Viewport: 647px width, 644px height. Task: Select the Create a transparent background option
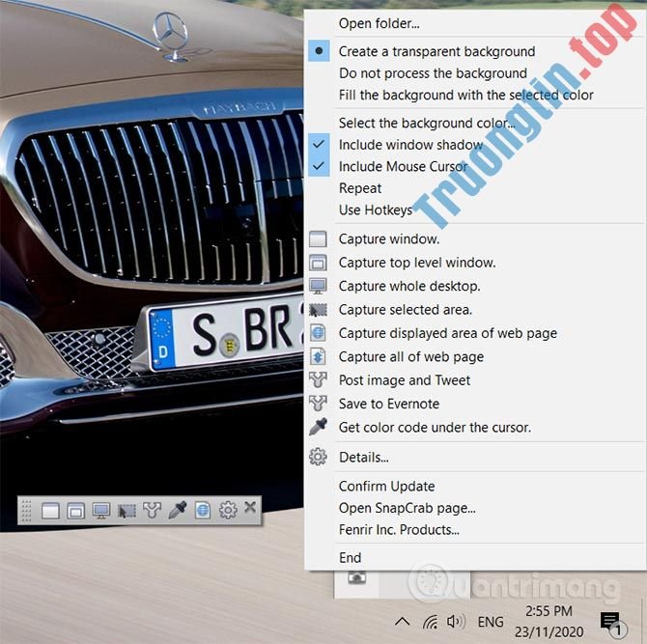436,51
